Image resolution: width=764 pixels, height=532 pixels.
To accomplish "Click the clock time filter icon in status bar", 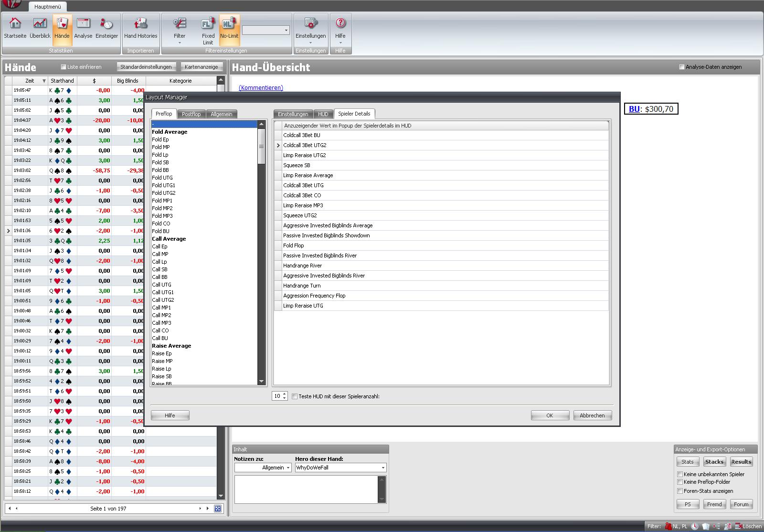I will 695,526.
